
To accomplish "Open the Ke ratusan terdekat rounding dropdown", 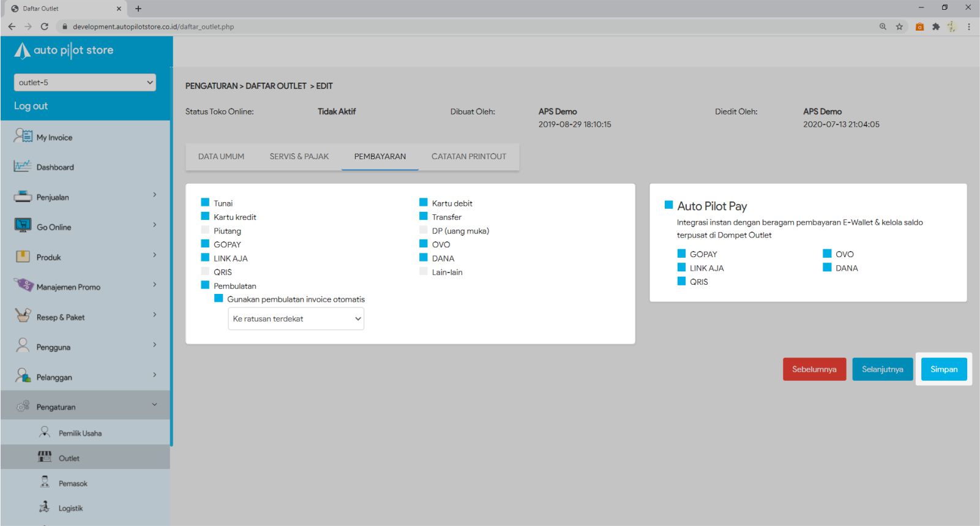I will (296, 318).
